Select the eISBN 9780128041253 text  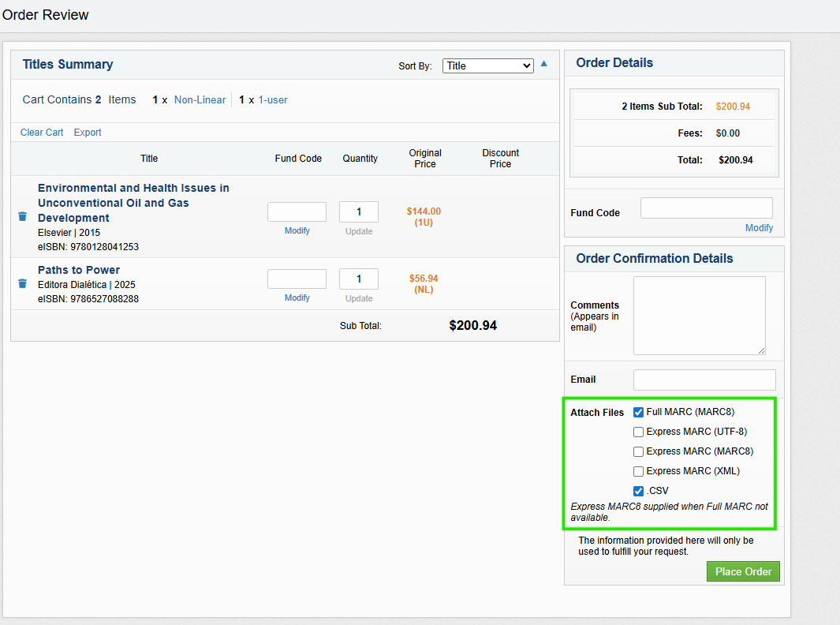tap(88, 247)
